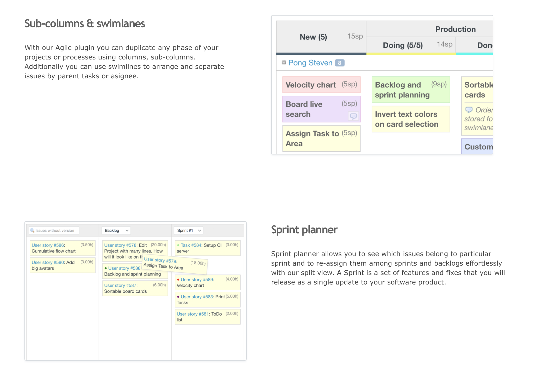
Task: Select the green Backlog and sprint planning card
Action: coord(411,90)
